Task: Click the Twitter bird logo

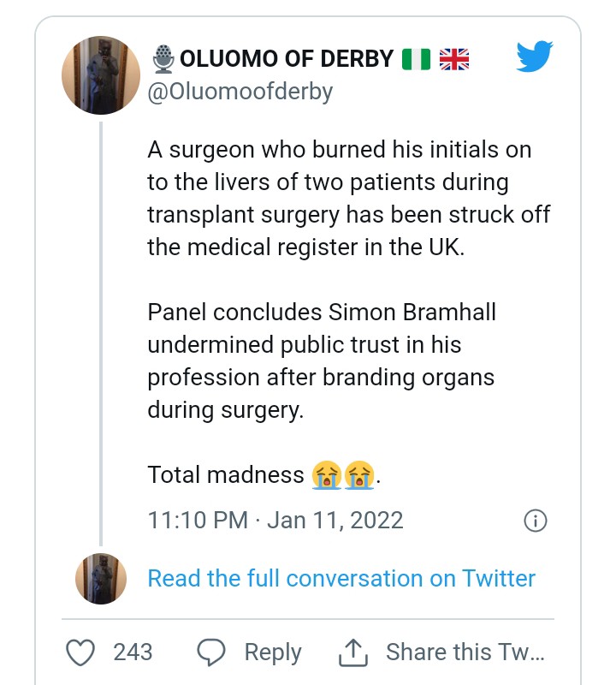Action: point(535,58)
